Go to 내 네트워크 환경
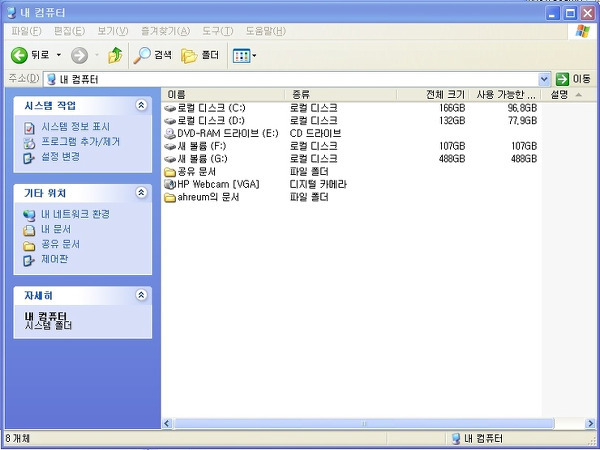The height and width of the screenshot is (450, 600). coord(75,214)
